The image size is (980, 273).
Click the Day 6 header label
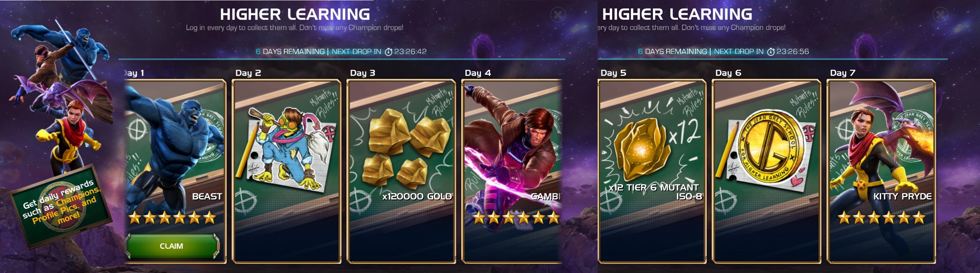728,73
